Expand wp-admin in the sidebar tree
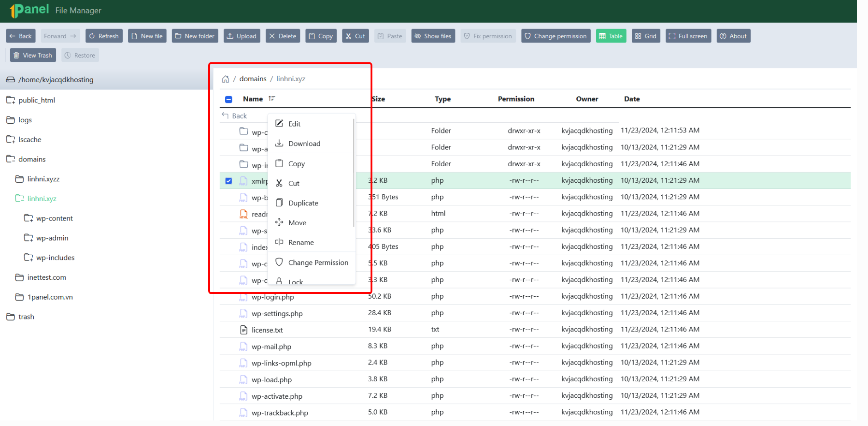868x426 pixels. point(29,238)
